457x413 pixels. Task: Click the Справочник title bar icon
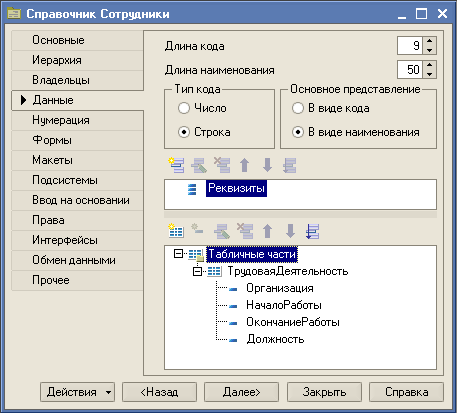pyautogui.click(x=14, y=14)
